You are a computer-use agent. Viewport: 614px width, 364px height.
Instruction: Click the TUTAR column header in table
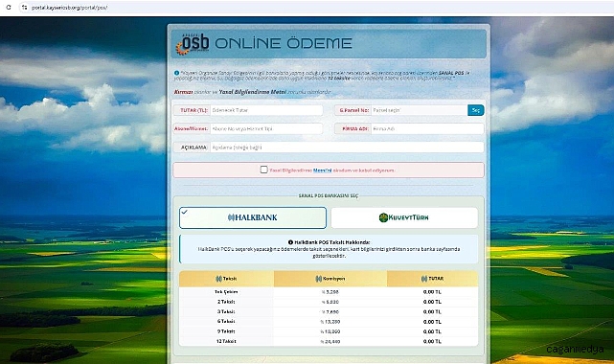tap(432, 279)
